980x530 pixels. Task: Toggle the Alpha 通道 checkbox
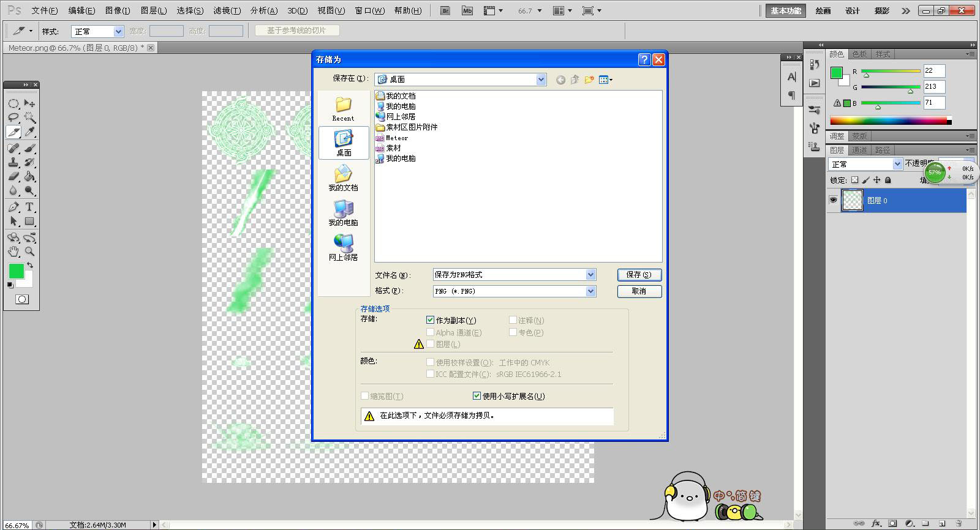pyautogui.click(x=430, y=332)
